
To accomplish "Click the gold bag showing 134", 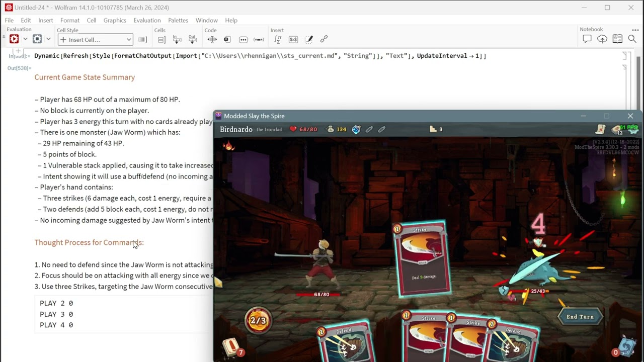I will [x=336, y=129].
